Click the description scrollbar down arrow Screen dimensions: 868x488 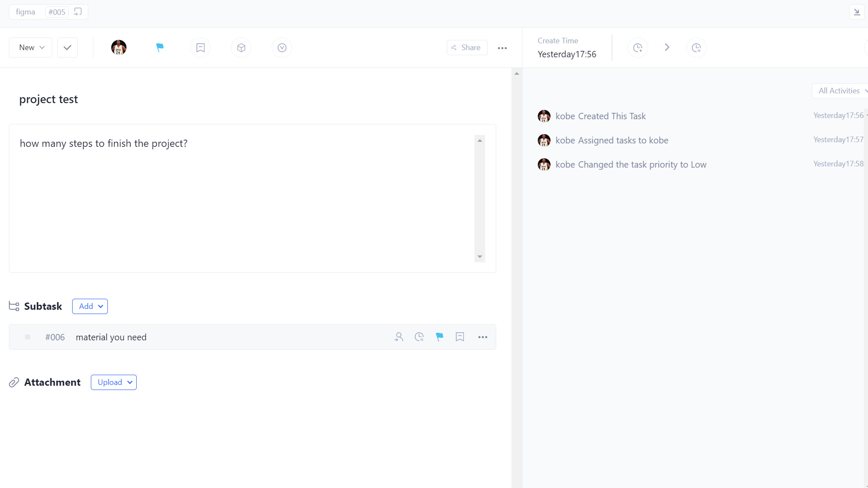[x=480, y=257]
